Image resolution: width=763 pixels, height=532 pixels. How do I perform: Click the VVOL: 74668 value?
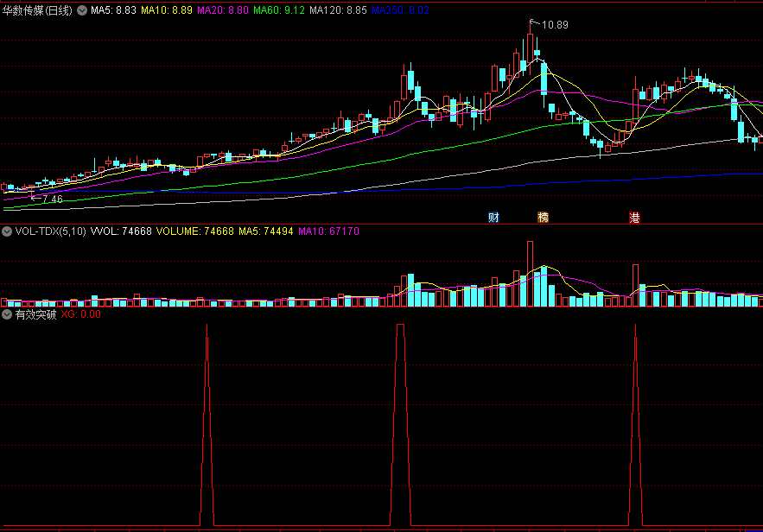(121, 231)
